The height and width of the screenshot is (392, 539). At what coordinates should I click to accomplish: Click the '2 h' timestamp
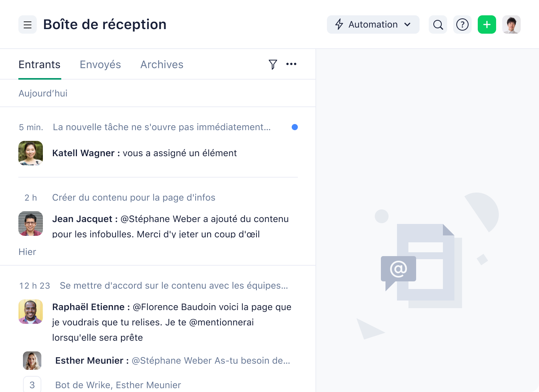click(x=31, y=198)
